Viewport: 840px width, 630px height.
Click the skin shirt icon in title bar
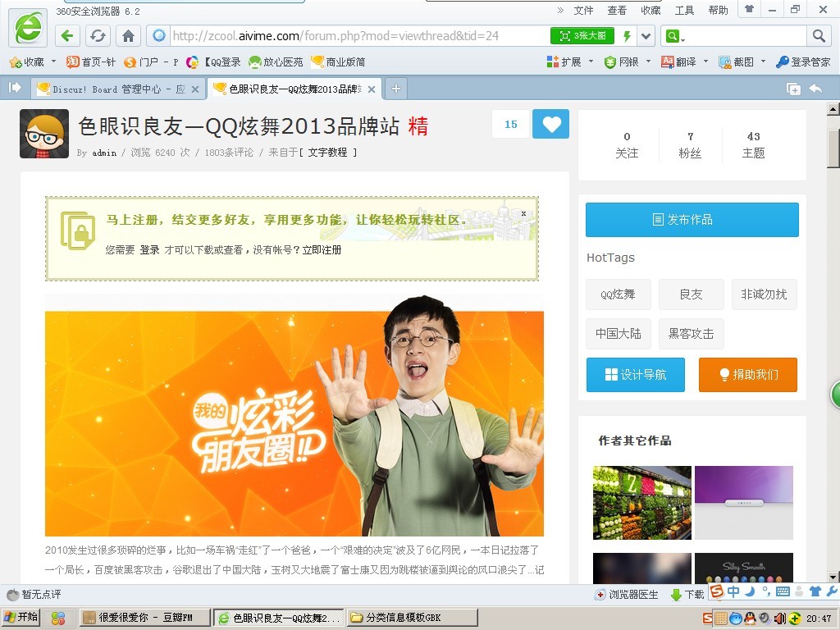click(x=750, y=9)
